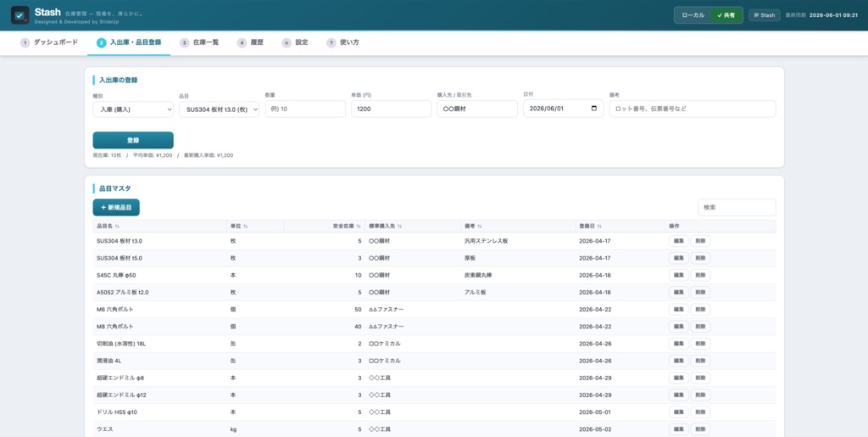This screenshot has height=437, width=868.
Task: Open the calendar picker icon in the 日付 field
Action: 594,109
